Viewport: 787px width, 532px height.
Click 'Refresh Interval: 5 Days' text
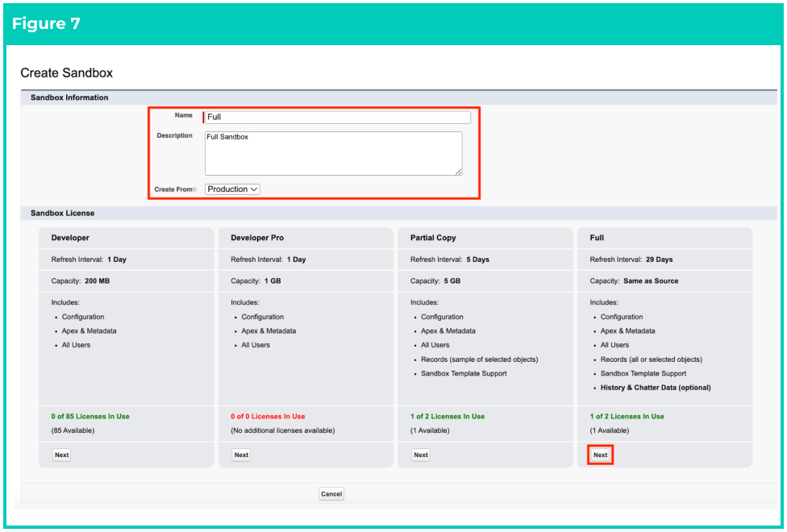pos(450,260)
